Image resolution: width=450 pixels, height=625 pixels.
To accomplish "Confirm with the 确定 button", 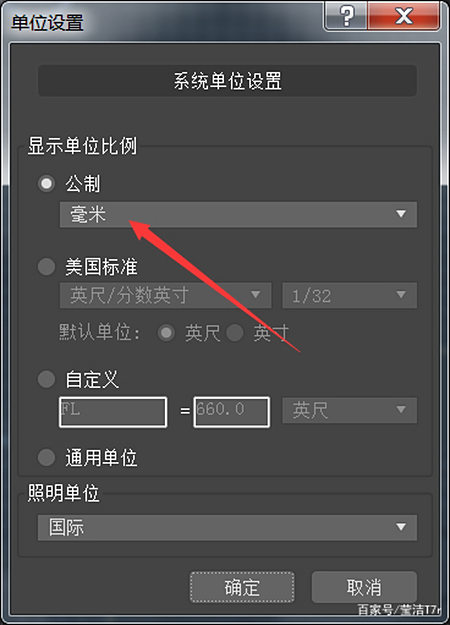I will point(242,588).
